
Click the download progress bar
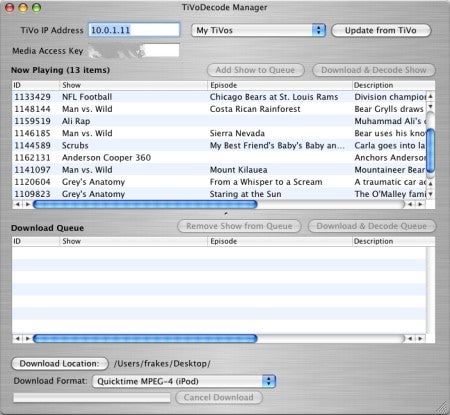(x=92, y=397)
